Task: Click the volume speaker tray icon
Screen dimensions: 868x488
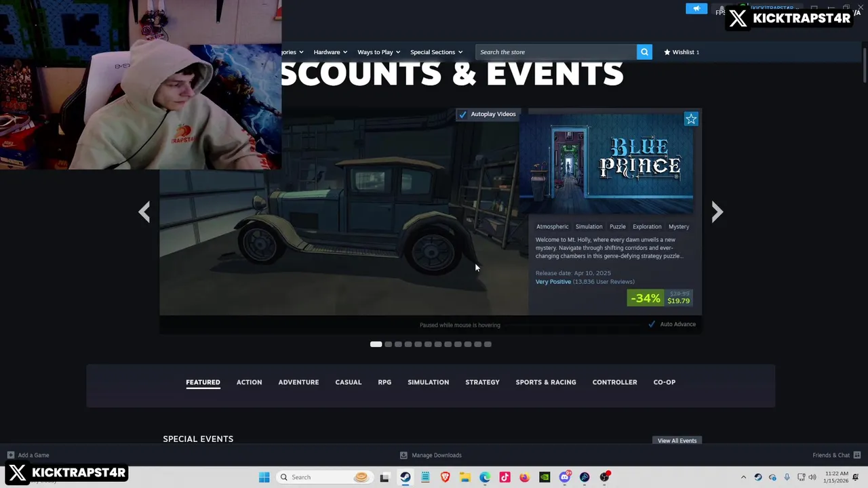Action: pos(812,477)
